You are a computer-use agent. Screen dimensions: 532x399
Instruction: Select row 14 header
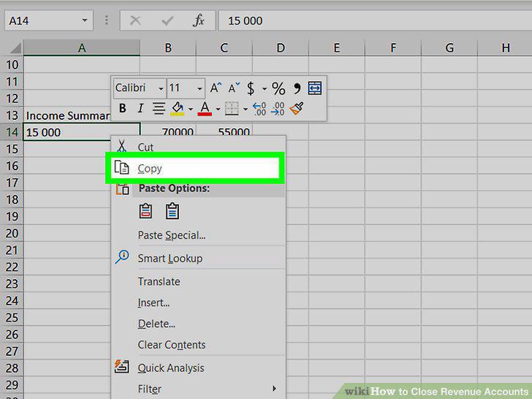click(12, 132)
